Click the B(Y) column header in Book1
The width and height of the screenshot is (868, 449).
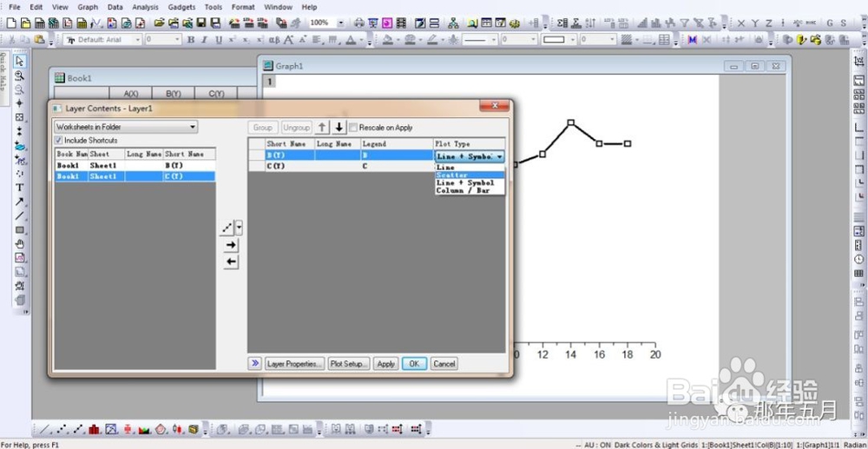tap(174, 94)
